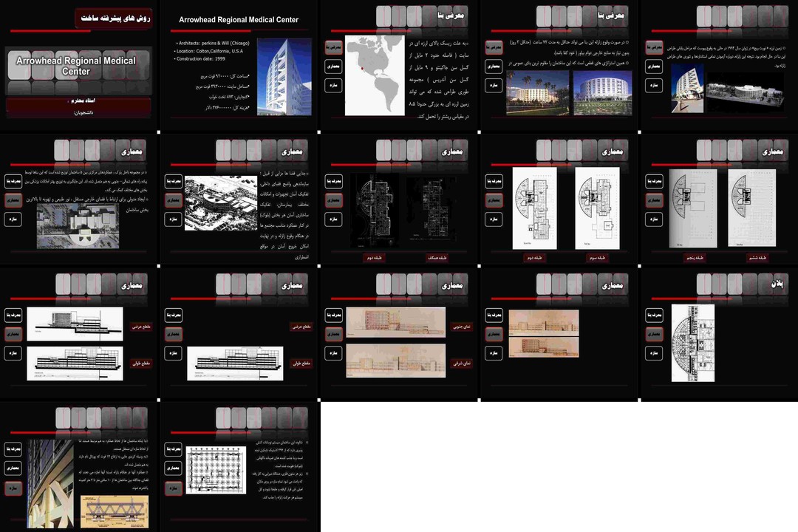Select the yellow truss diagram image
The image size is (798, 532).
pos(115,511)
